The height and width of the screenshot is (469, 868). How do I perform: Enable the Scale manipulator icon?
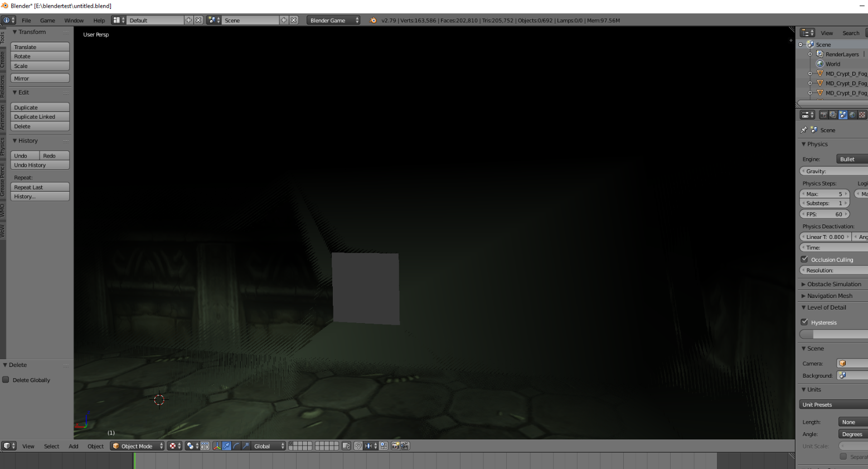(246, 446)
